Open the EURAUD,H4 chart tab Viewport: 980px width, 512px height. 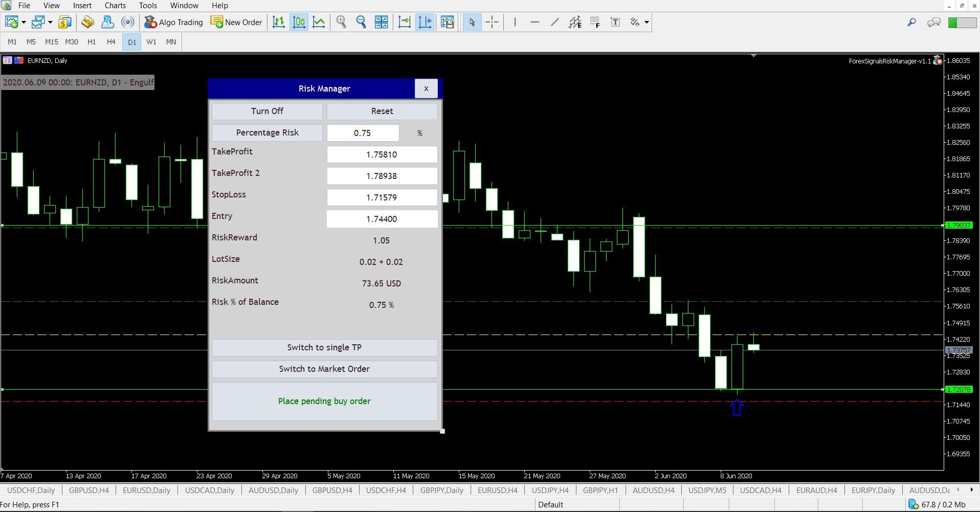click(x=817, y=490)
